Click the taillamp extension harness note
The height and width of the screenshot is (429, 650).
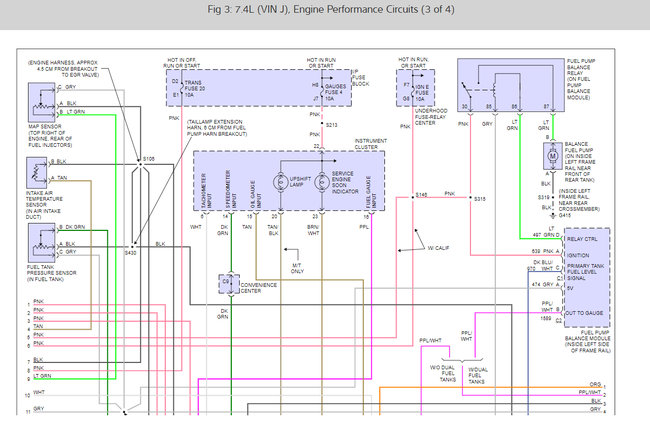[x=217, y=128]
